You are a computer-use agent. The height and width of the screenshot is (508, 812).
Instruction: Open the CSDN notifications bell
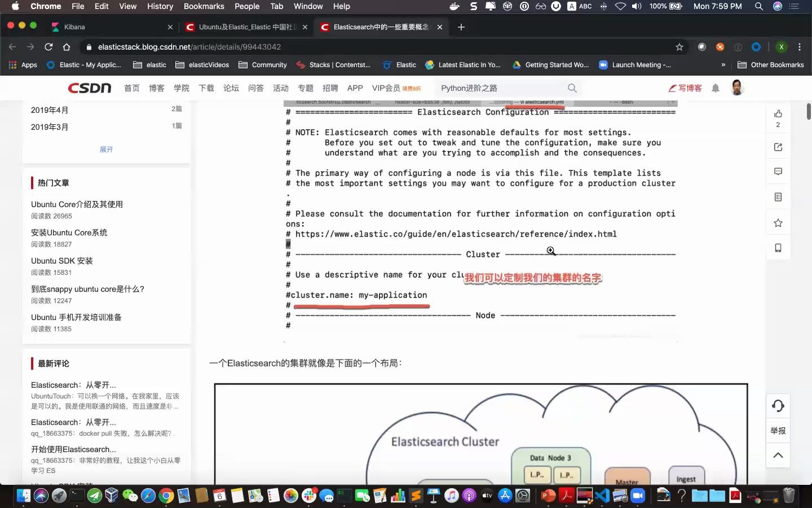click(716, 88)
